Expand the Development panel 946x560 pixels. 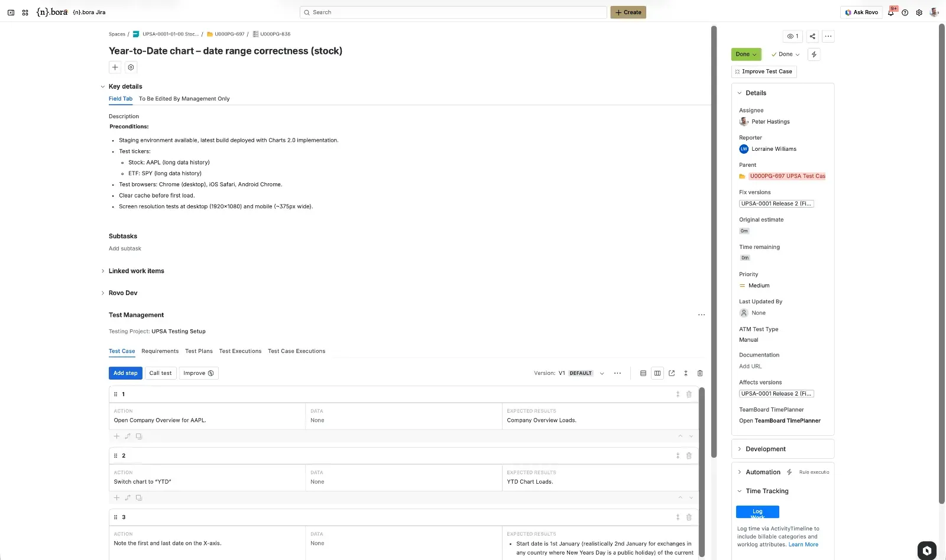[x=740, y=449]
